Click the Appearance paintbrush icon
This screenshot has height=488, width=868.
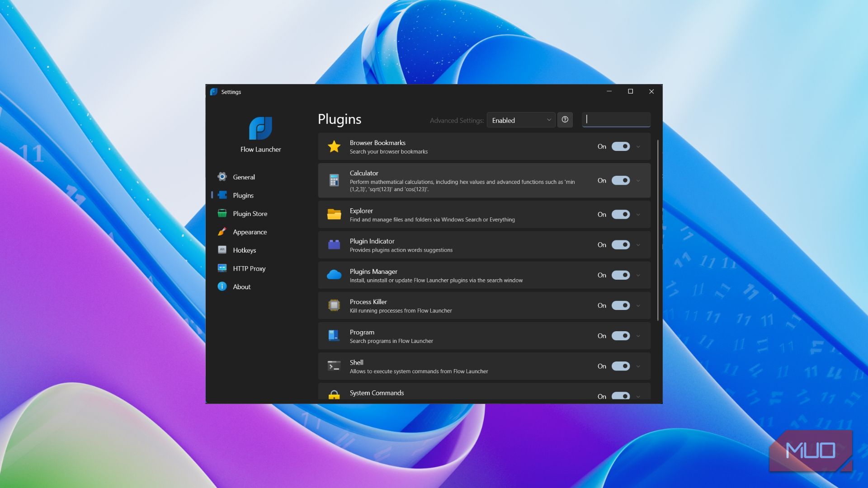click(222, 232)
